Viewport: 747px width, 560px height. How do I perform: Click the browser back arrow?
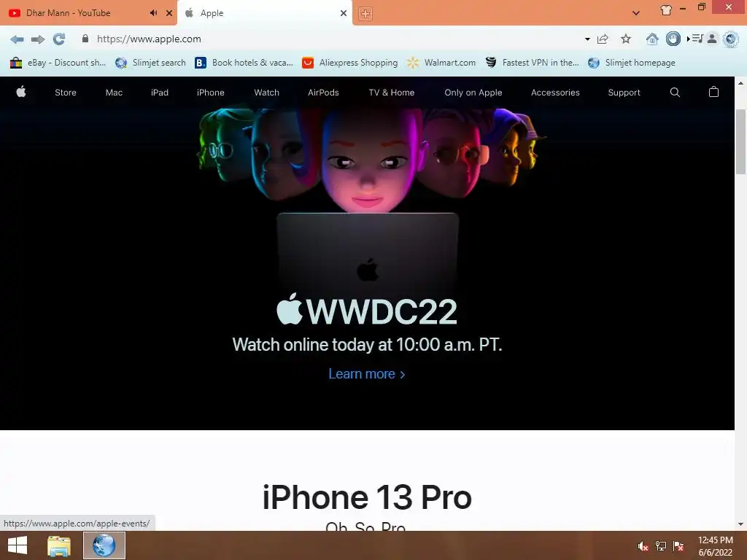pos(17,39)
